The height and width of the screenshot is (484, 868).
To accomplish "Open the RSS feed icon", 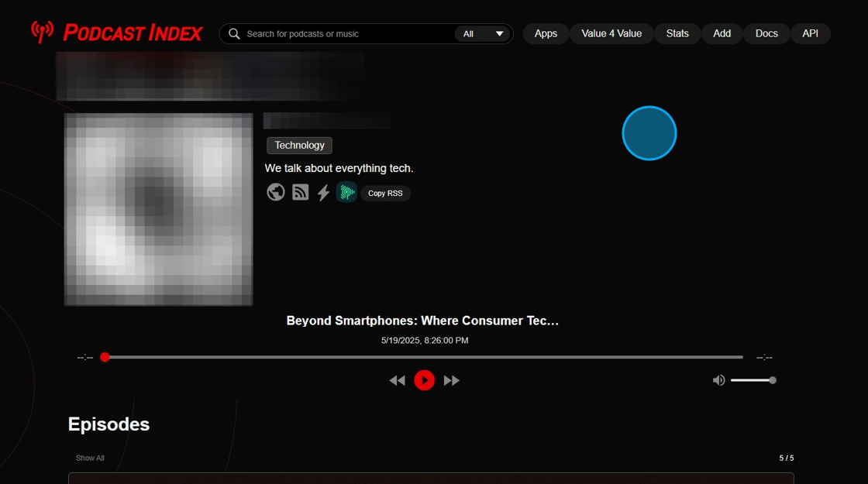I will coord(300,192).
